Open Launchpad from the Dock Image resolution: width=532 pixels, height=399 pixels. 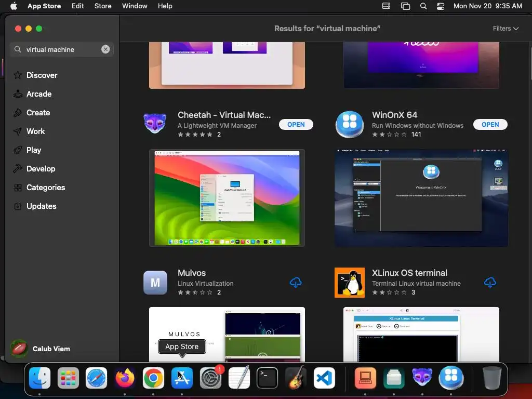pos(68,378)
